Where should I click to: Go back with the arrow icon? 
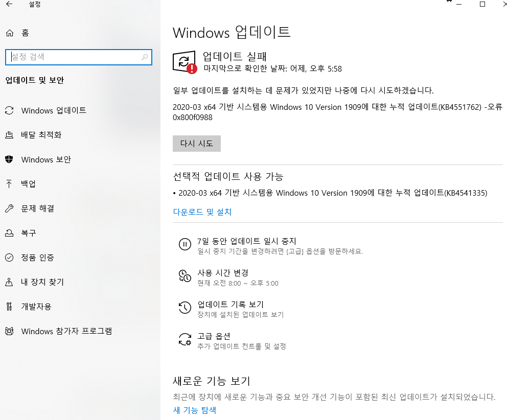(9, 4)
